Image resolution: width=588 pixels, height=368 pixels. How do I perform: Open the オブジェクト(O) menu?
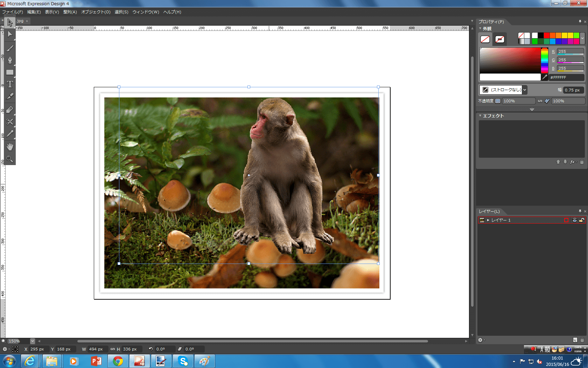point(96,12)
